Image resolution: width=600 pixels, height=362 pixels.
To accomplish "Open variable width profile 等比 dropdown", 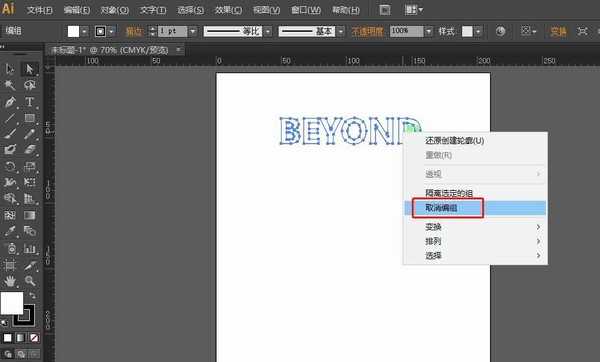I will pos(268,31).
